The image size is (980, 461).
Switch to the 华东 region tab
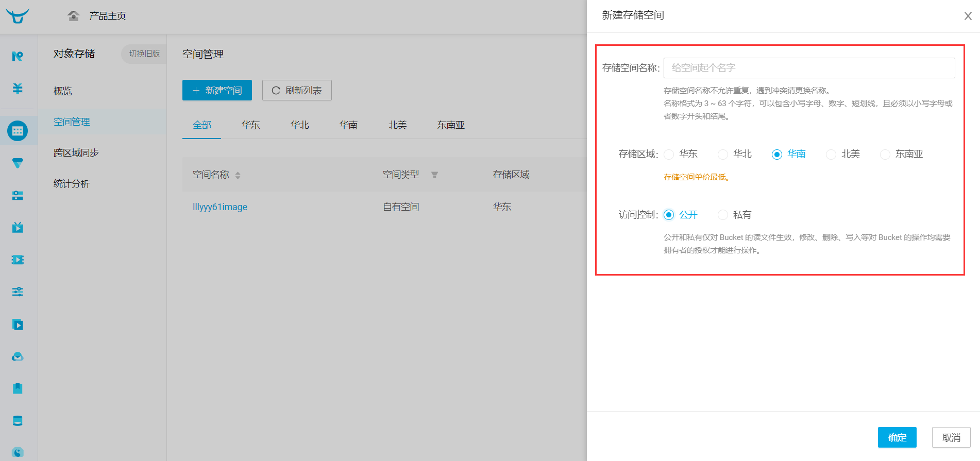251,125
